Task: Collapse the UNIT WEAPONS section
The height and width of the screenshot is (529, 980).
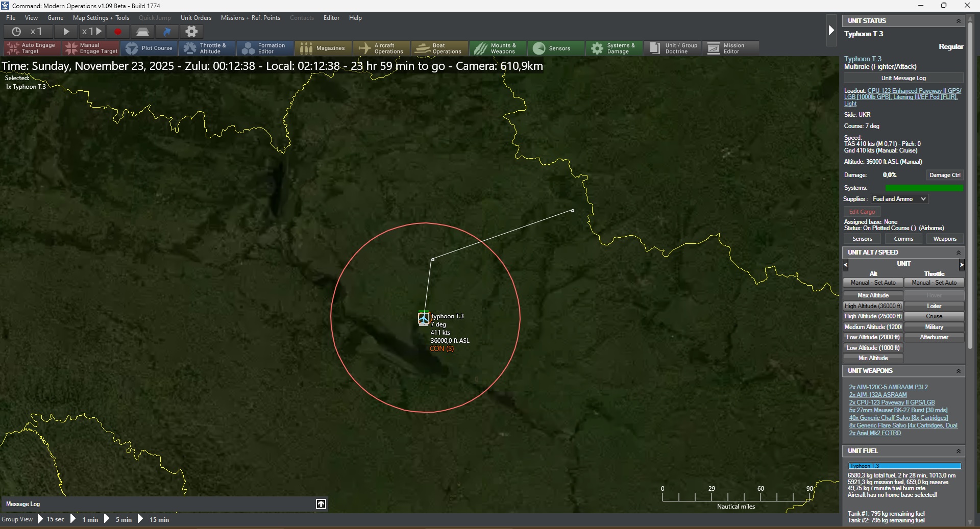Action: pyautogui.click(x=958, y=371)
